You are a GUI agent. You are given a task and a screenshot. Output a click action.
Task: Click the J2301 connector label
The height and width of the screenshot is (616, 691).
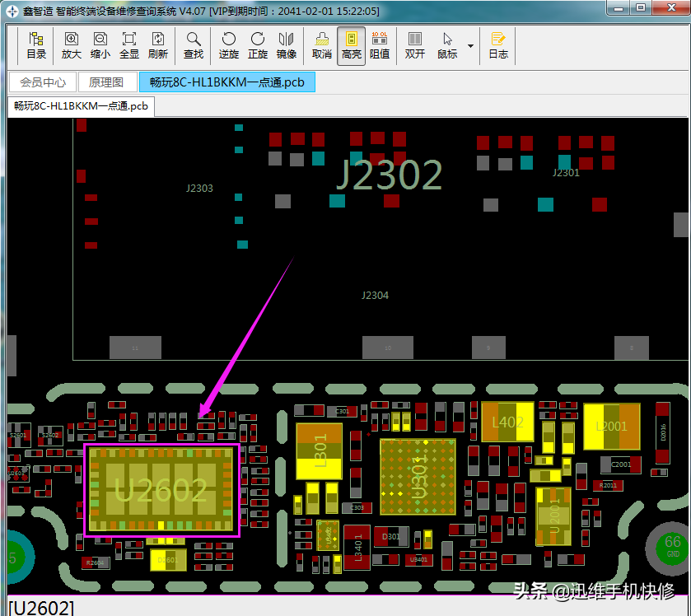click(566, 173)
